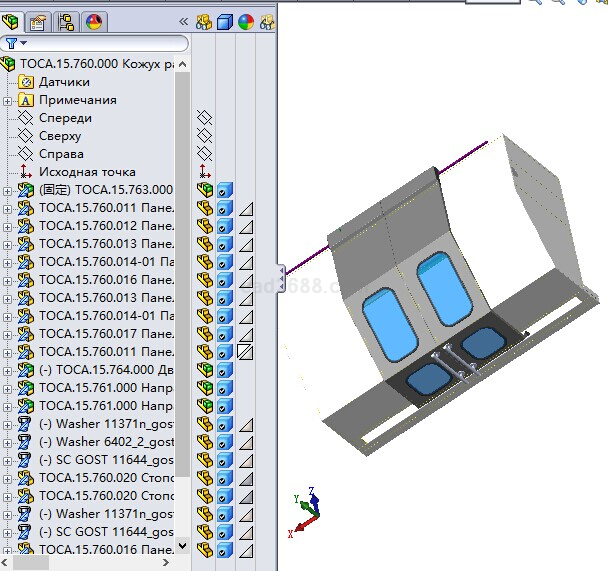Click the display mode icon for TOCA.15.760.017
This screenshot has height=571, width=608.
[x=225, y=334]
